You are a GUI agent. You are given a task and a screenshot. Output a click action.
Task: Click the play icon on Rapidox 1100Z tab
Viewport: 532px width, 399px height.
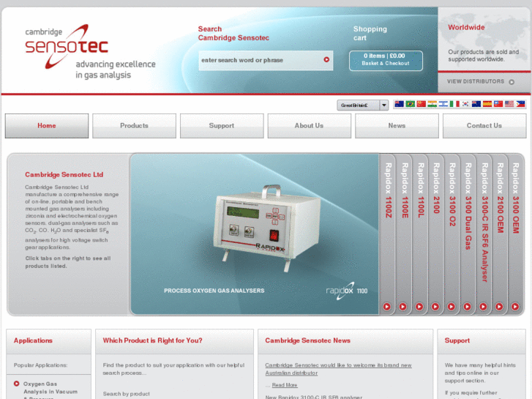click(x=387, y=307)
